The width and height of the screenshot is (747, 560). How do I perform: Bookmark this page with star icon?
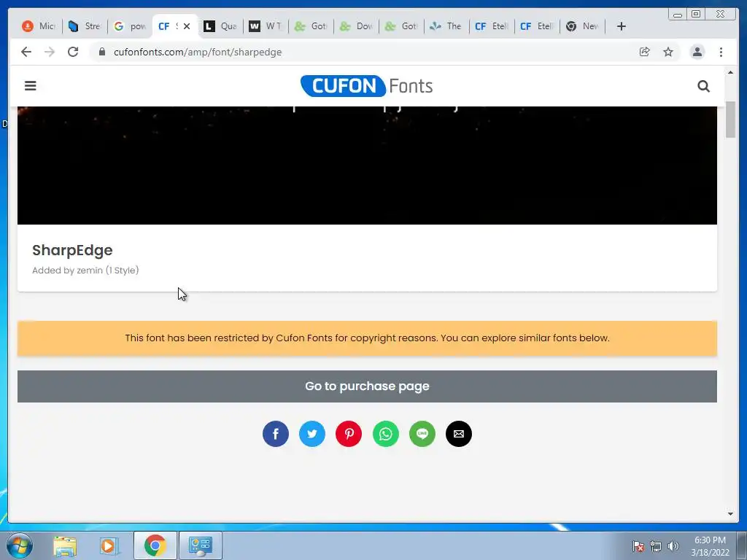coord(668,52)
